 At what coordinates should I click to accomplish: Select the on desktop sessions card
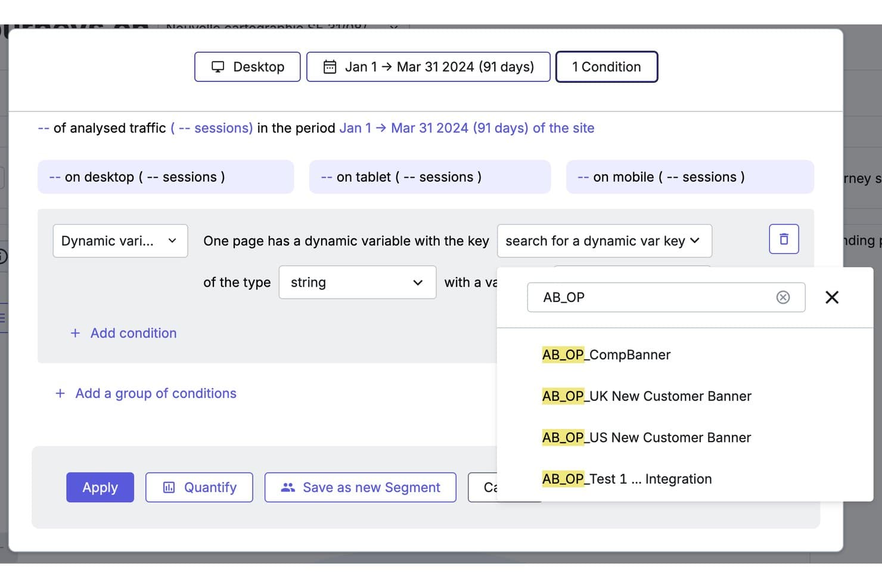pos(166,177)
